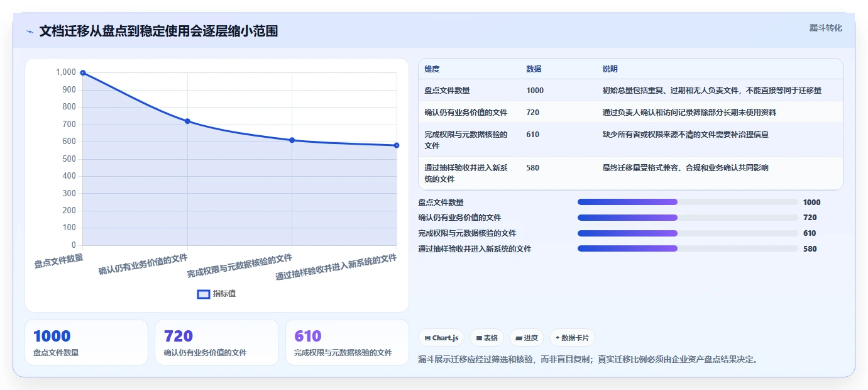Open the 610 完成权限与元数据核验的文件 stat card
Screen dimensions: 868x390
pos(347,342)
